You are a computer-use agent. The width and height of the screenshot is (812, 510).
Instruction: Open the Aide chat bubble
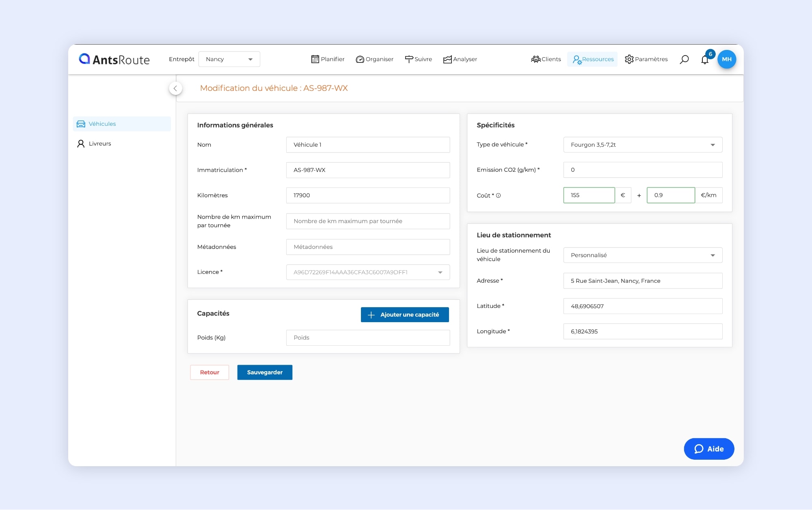click(709, 449)
